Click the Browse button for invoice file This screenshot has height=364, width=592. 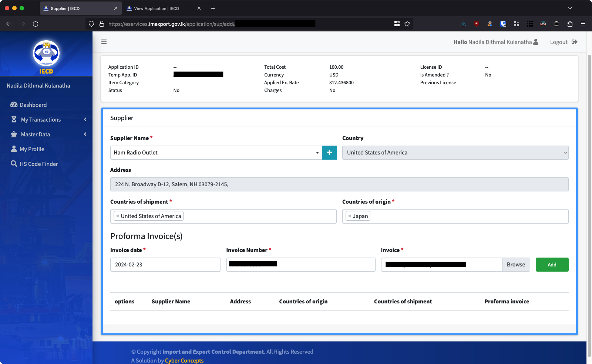[516, 265]
